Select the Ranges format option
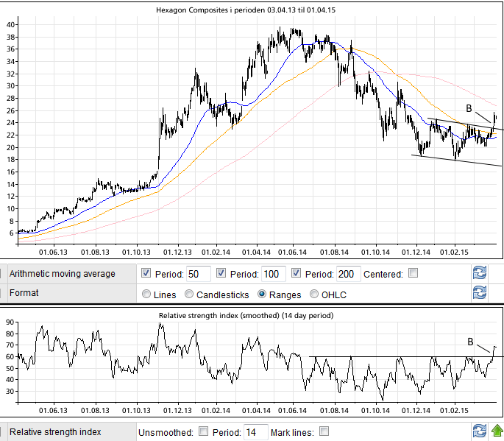 point(263,294)
